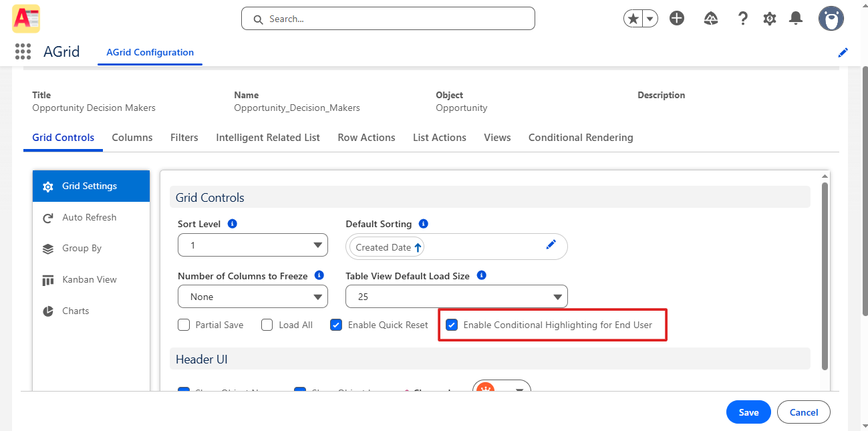Open the Conditional Rendering tab
The image size is (868, 431).
point(581,138)
